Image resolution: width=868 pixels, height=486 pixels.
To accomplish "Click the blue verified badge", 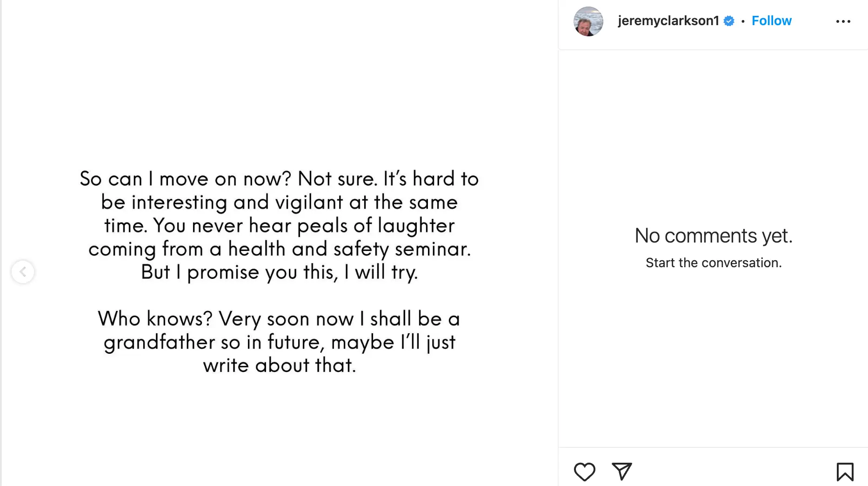I will click(729, 21).
